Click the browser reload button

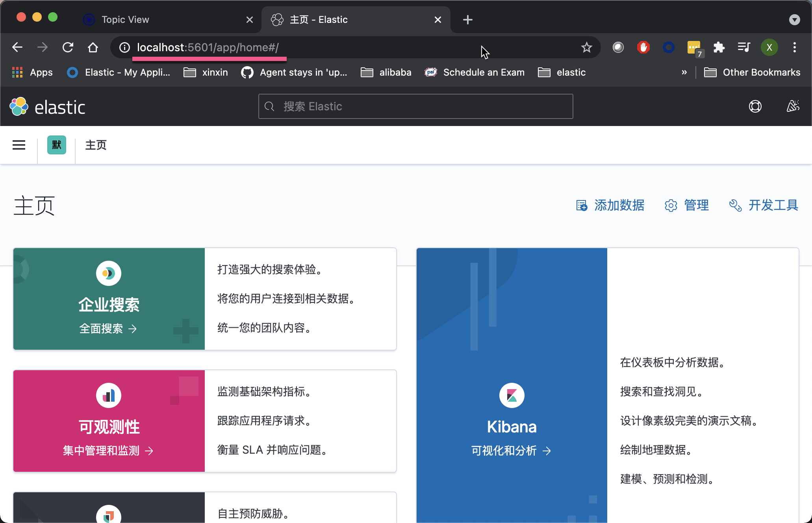68,48
